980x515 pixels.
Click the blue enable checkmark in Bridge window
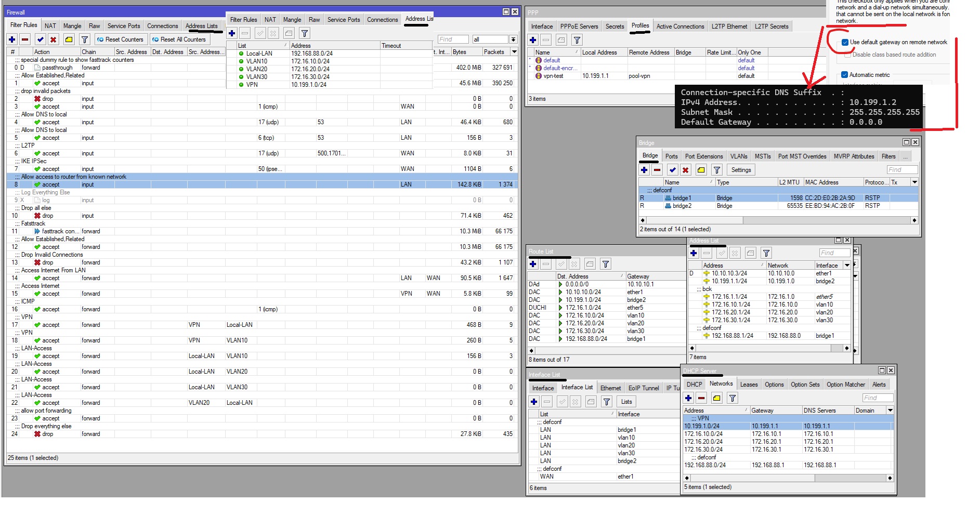tap(672, 170)
